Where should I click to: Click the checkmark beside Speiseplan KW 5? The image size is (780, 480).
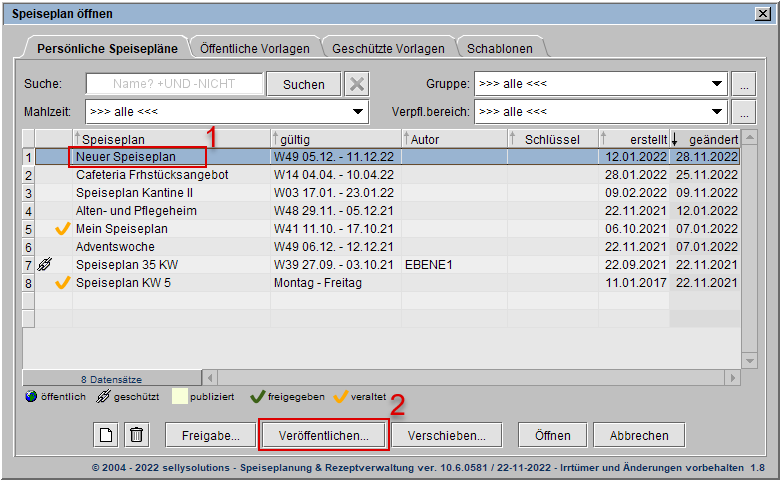[x=62, y=283]
